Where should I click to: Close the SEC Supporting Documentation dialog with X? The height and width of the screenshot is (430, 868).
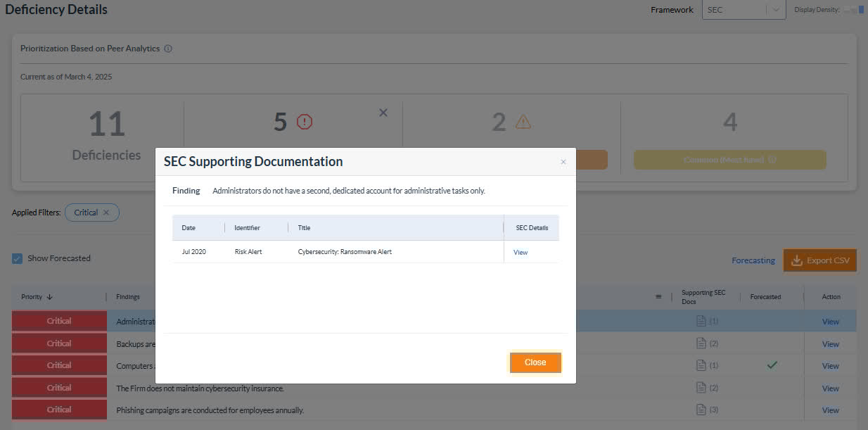pos(563,162)
